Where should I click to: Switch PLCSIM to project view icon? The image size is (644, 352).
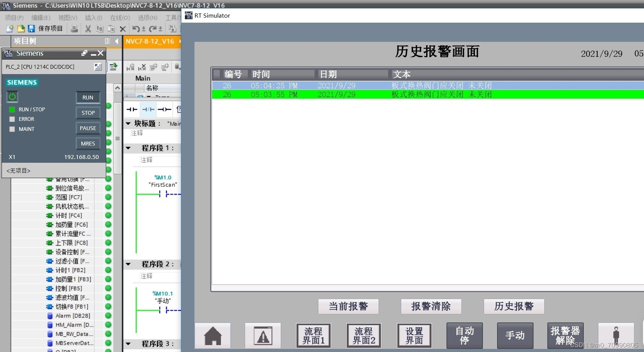pos(98,67)
